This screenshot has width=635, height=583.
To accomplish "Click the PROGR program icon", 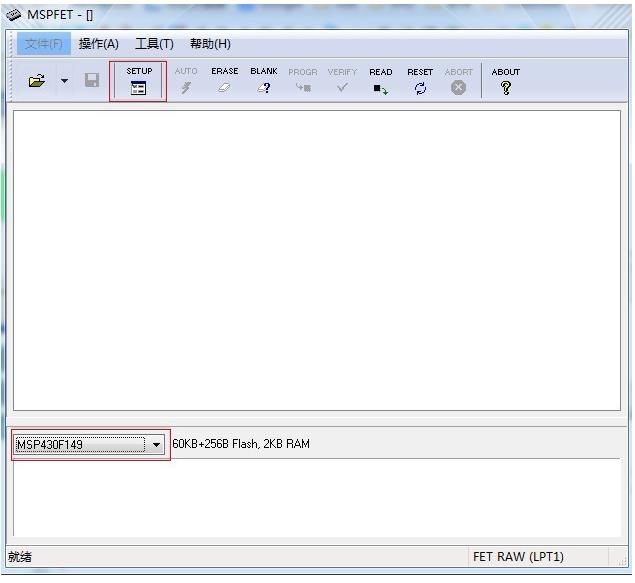I will point(303,81).
